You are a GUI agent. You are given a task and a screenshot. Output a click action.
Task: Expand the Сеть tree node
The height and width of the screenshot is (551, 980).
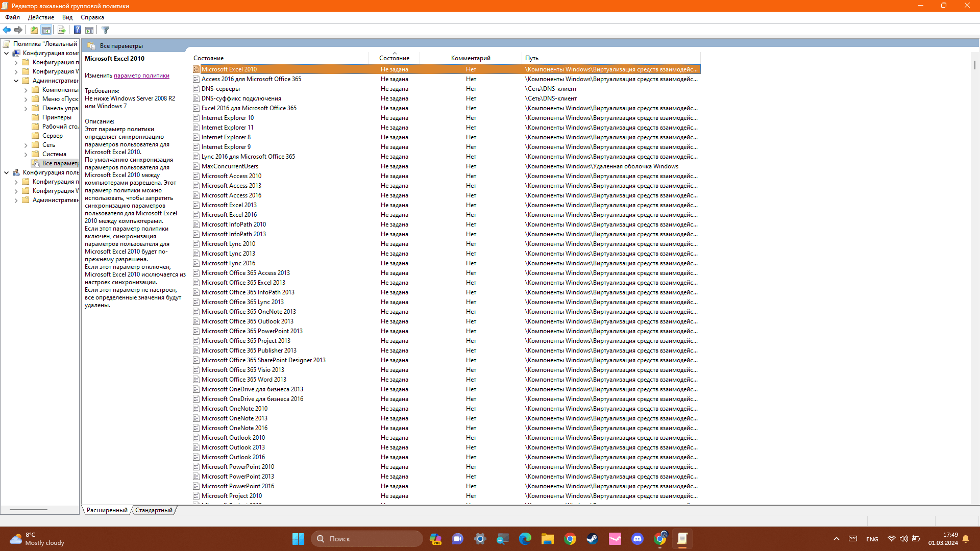click(26, 145)
